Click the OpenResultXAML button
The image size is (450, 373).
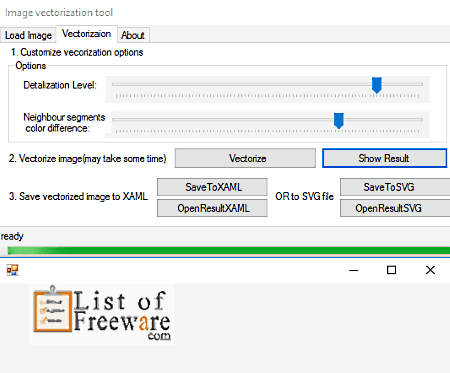(x=212, y=208)
